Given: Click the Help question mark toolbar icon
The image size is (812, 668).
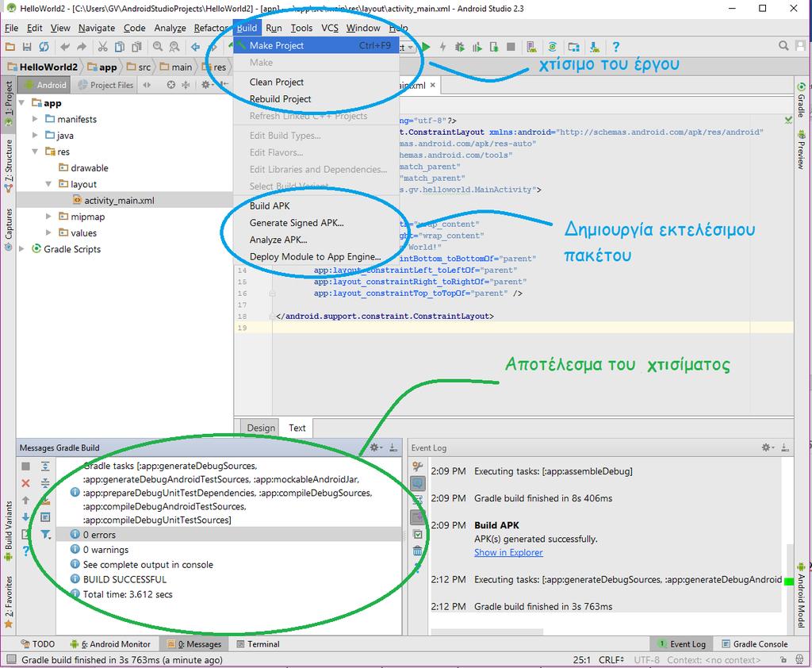Looking at the screenshot, I should click(x=615, y=47).
